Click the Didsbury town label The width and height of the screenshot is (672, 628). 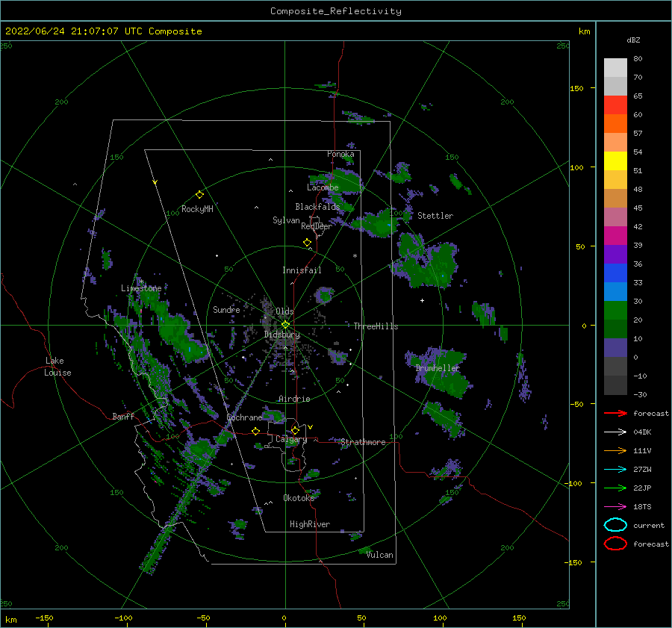[282, 335]
